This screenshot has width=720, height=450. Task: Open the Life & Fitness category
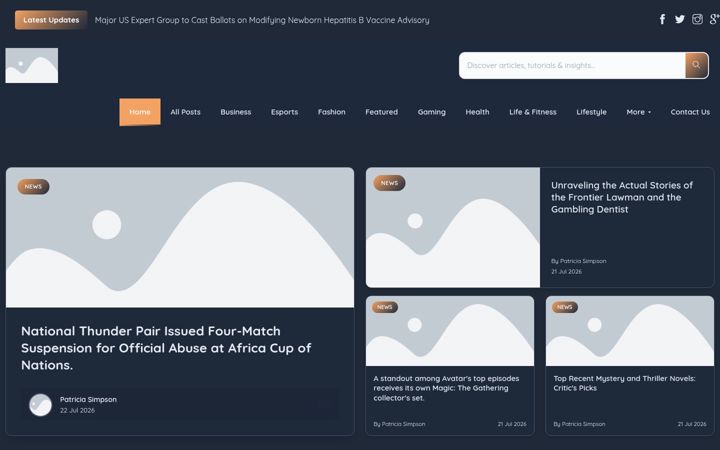click(x=533, y=112)
